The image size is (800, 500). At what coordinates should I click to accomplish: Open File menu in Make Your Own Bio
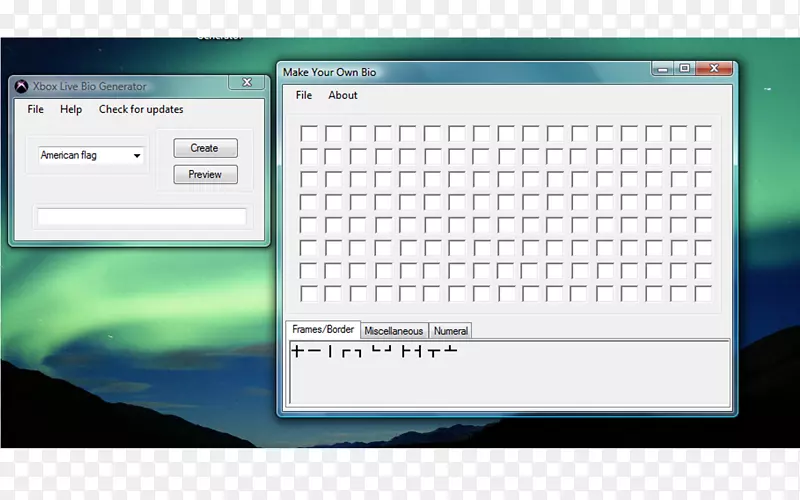304,95
